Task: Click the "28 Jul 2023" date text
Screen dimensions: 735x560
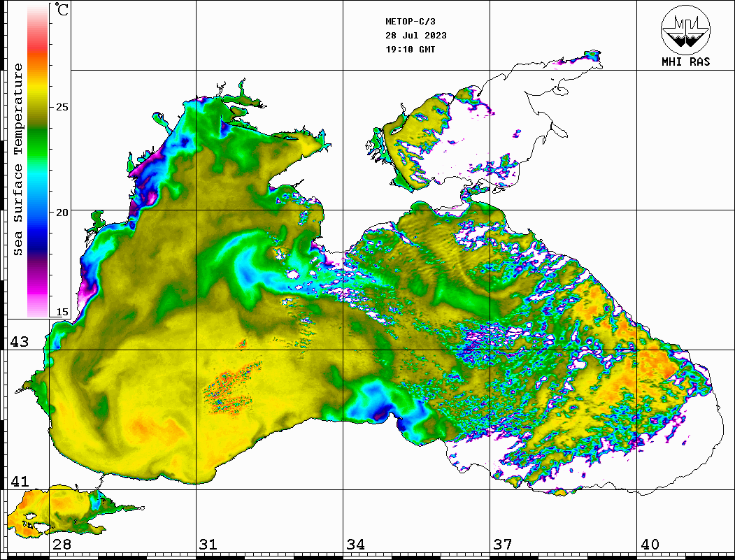Action: (416, 36)
